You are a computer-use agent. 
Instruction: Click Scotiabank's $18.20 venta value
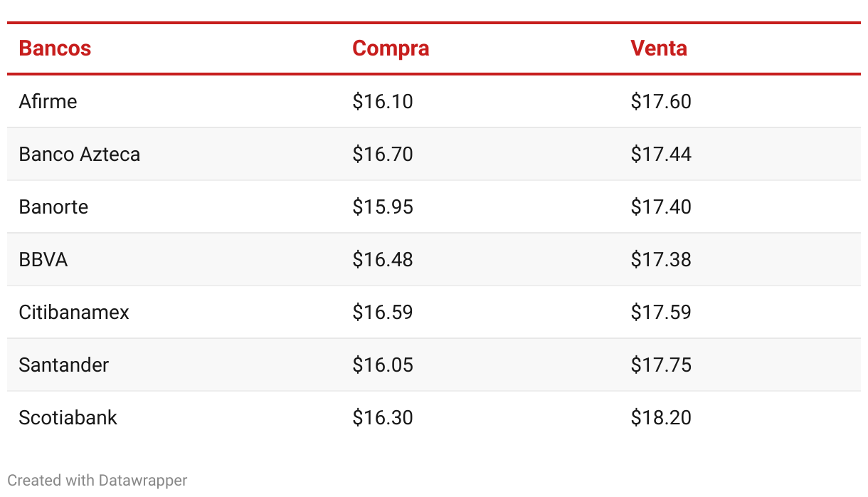(661, 417)
